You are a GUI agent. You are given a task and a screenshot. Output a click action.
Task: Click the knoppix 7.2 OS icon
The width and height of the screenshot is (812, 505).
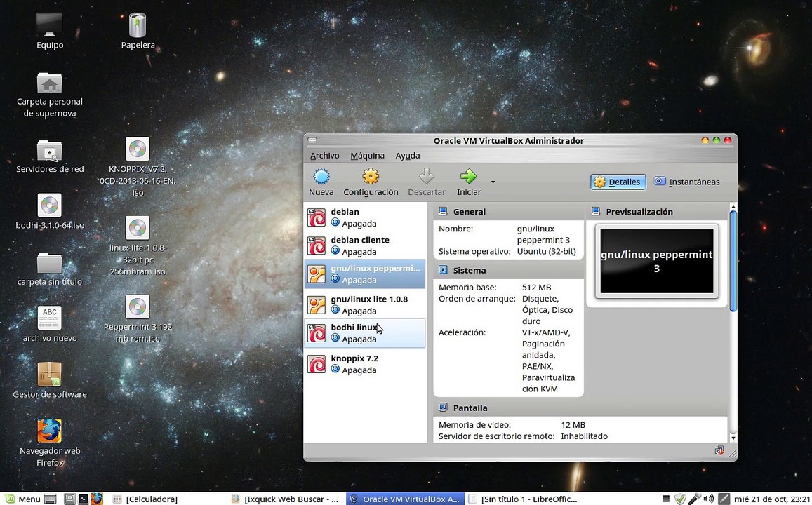tap(317, 364)
